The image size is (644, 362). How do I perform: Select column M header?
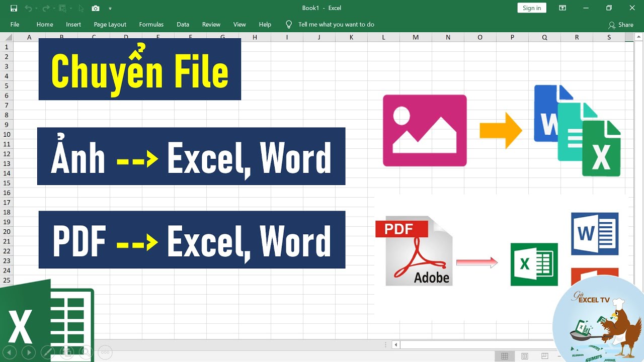pos(416,37)
